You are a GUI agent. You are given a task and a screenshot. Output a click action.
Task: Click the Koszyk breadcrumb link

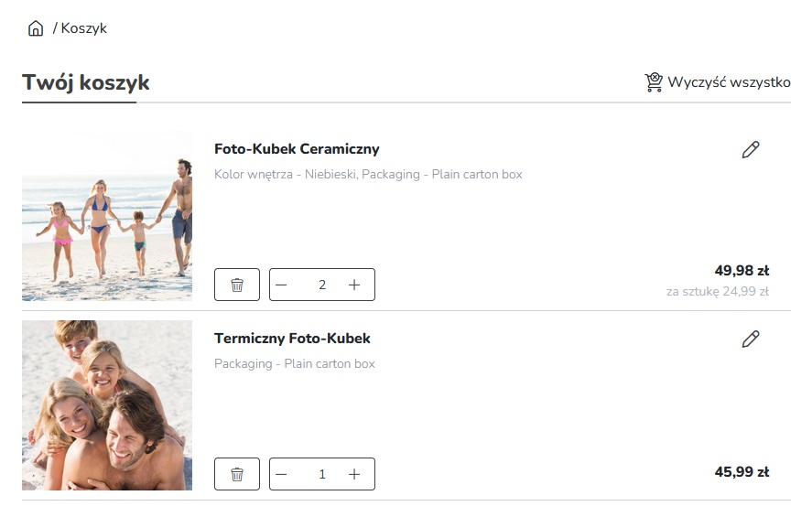(x=84, y=28)
